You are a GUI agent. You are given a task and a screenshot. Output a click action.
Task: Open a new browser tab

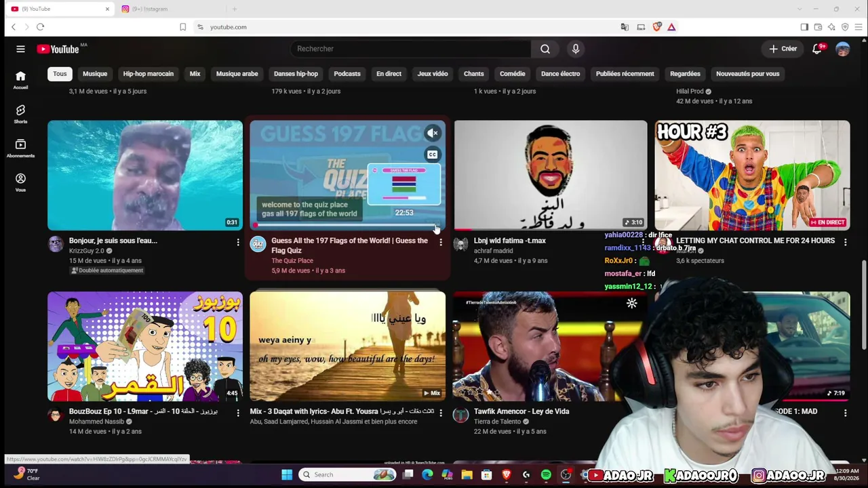[235, 9]
